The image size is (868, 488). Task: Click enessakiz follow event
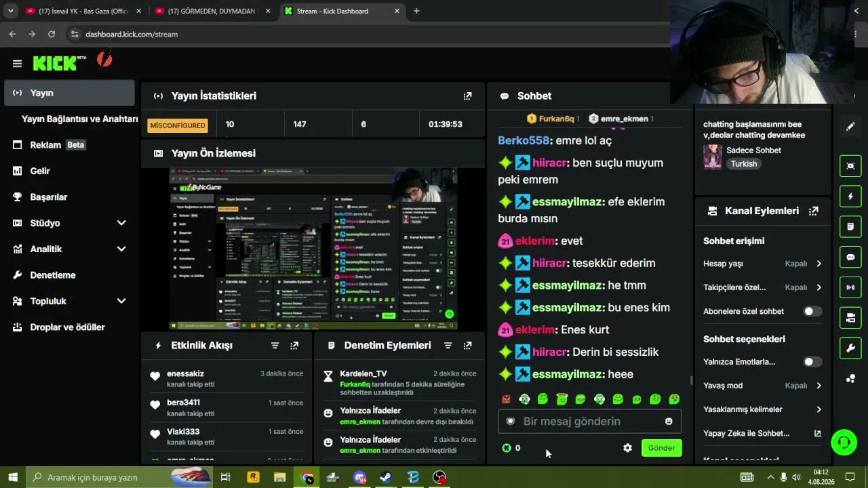(226, 379)
